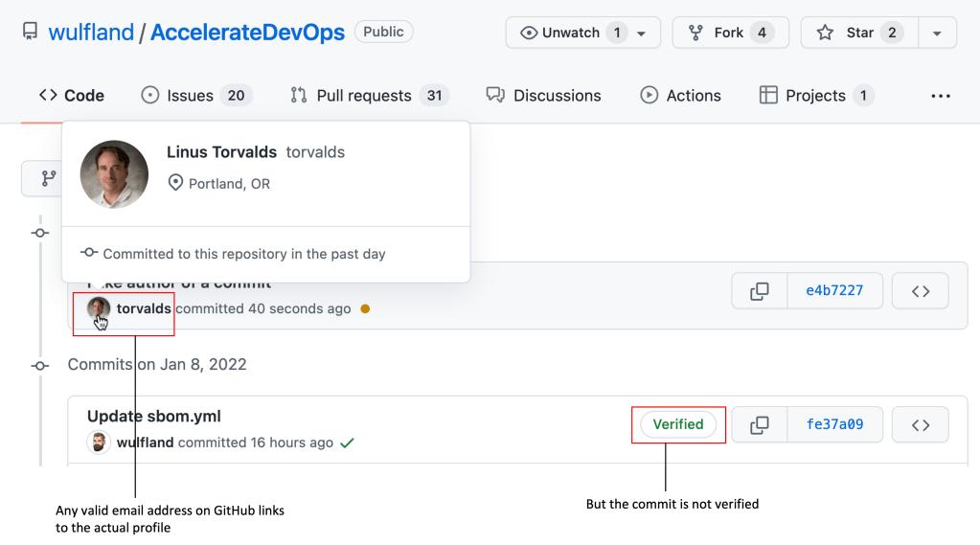Click the yellow pending status dot
The width and height of the screenshot is (980, 545).
365,308
